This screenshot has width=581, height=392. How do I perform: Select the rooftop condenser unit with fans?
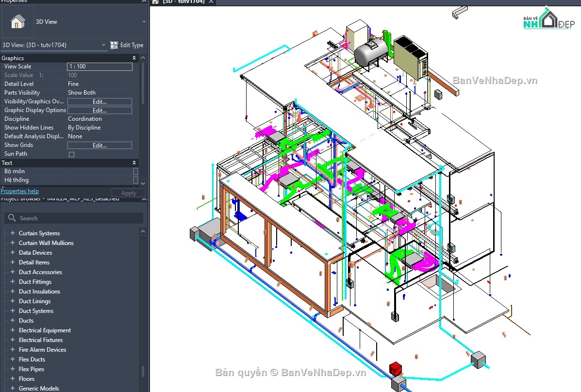411,58
